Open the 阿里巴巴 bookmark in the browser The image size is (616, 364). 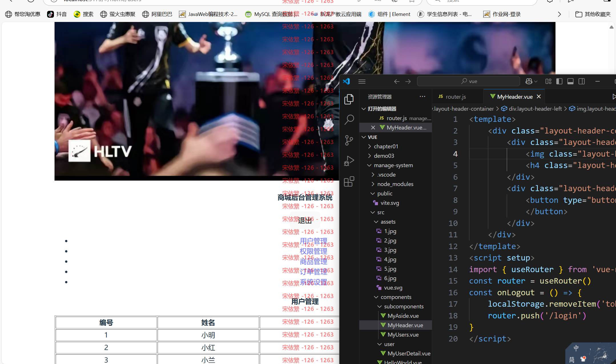pyautogui.click(x=157, y=14)
